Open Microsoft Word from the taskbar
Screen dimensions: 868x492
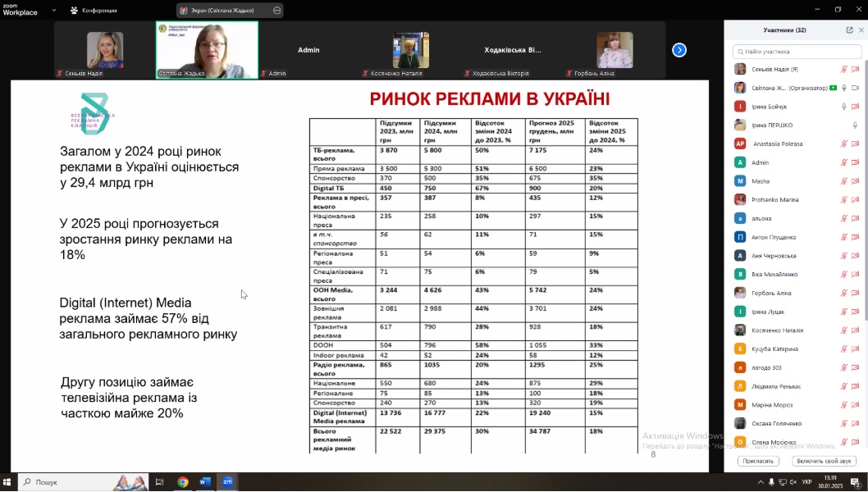[x=205, y=482]
